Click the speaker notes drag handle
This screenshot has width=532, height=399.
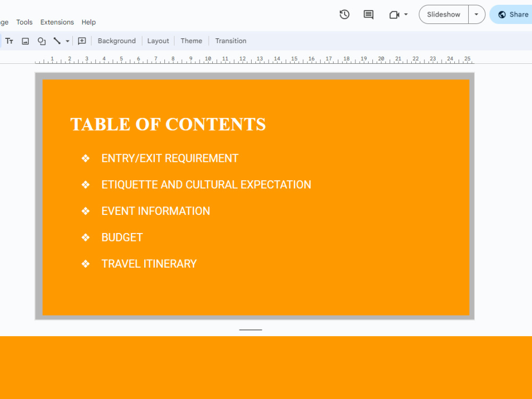pyautogui.click(x=251, y=329)
